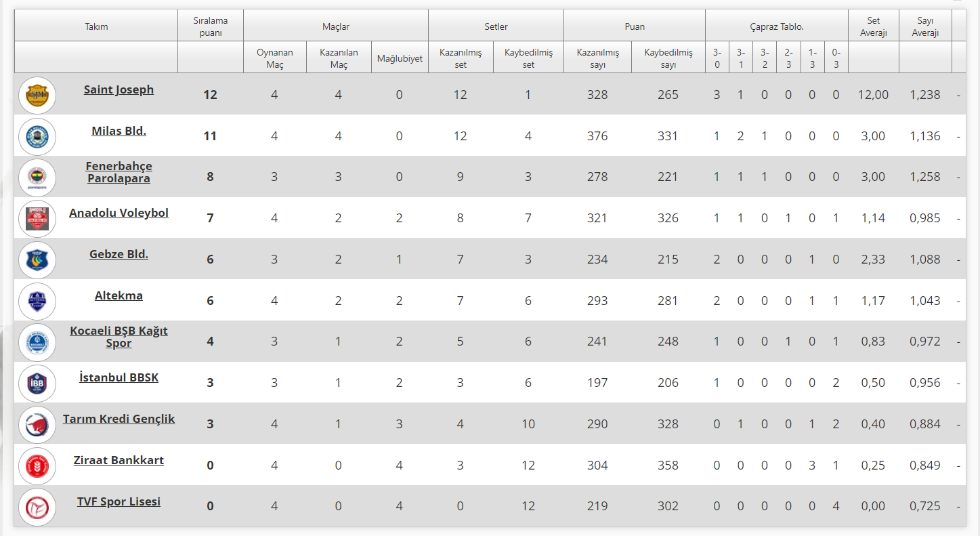This screenshot has height=536, width=980.
Task: Open the Kocaeli BŞB Kağıt Spor link
Action: (x=119, y=337)
